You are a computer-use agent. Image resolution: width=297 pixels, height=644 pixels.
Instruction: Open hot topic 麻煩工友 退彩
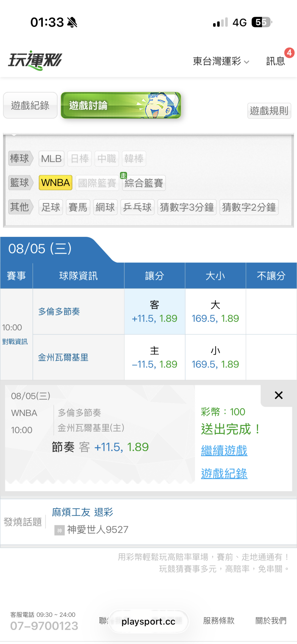click(82, 512)
